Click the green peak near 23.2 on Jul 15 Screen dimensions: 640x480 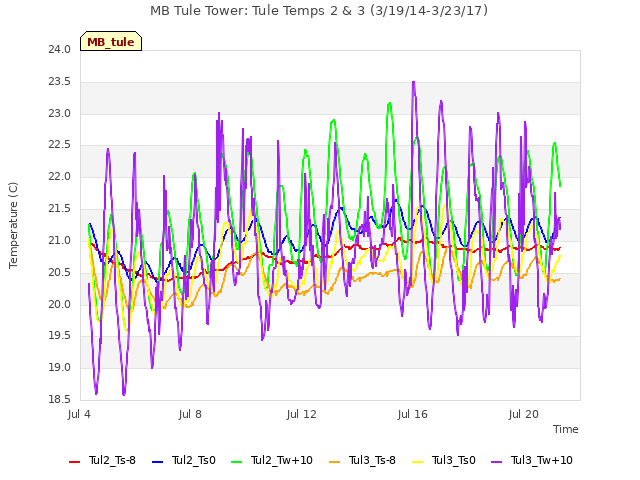[x=390, y=104]
